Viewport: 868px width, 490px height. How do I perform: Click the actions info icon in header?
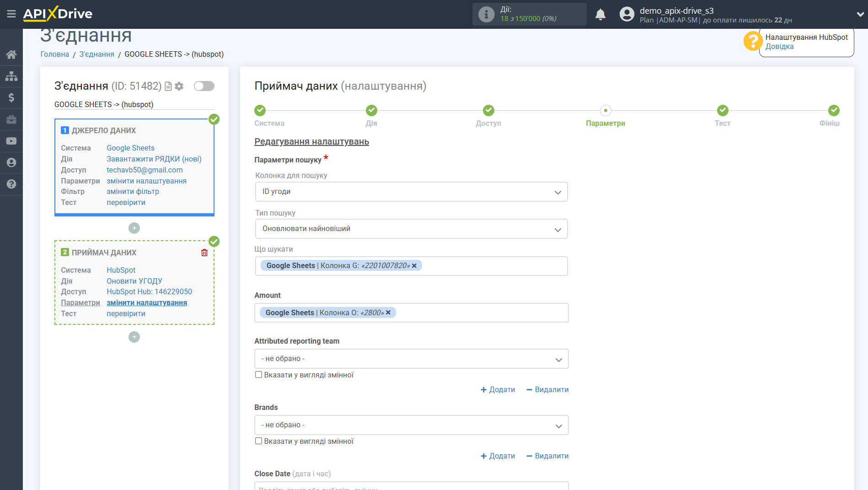coord(486,14)
